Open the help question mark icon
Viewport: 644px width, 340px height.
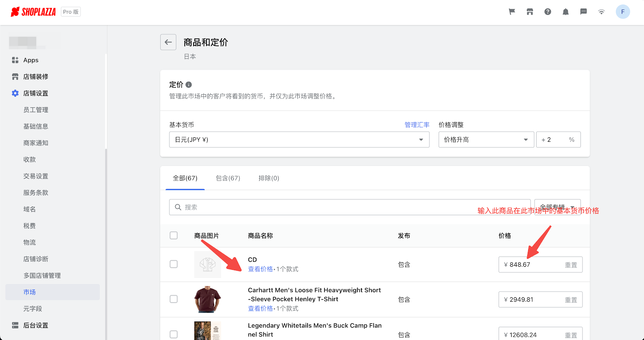coord(548,12)
